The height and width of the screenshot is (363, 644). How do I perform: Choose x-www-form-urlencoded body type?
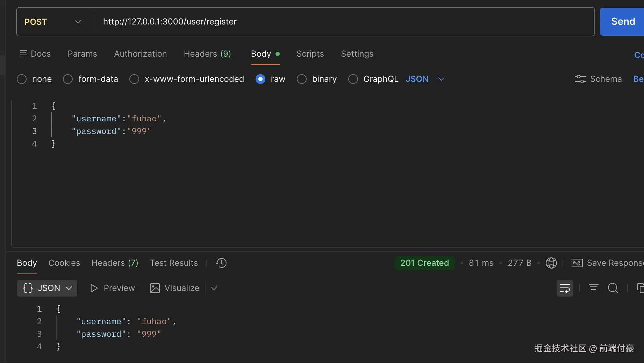[134, 79]
